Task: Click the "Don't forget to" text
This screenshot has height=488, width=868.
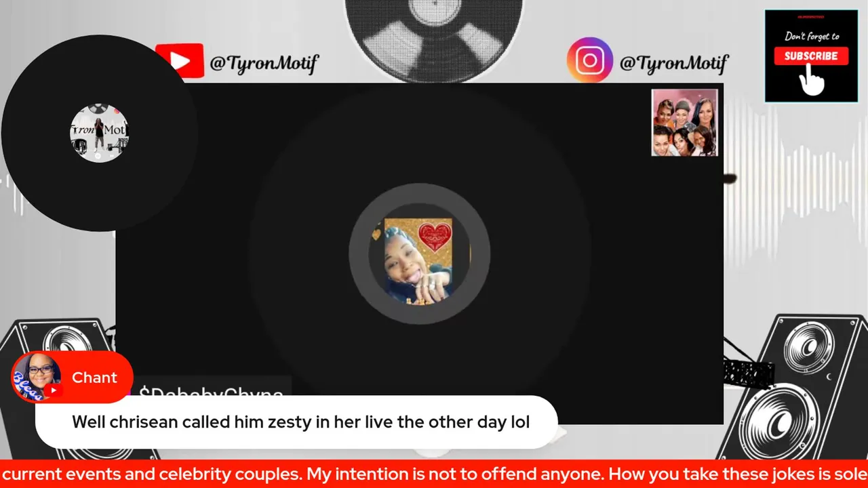Action: click(812, 37)
